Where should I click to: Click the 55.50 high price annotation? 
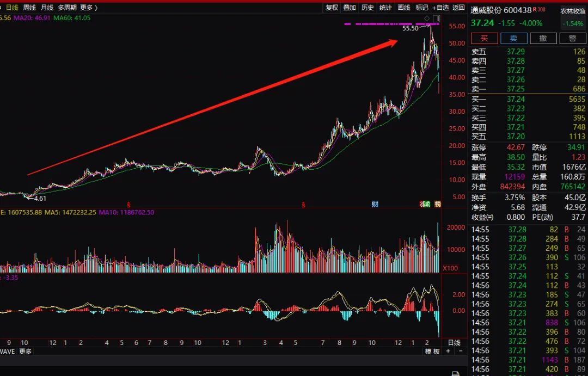(411, 28)
